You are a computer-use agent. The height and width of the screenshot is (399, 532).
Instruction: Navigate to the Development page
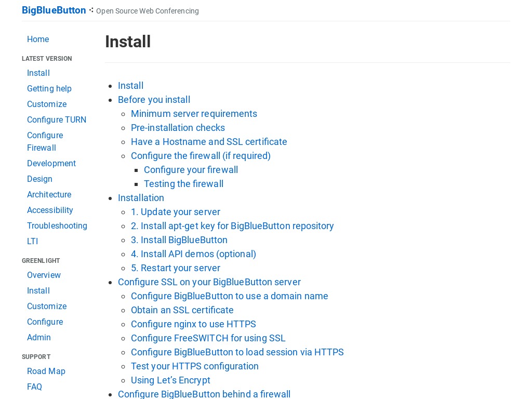(51, 164)
